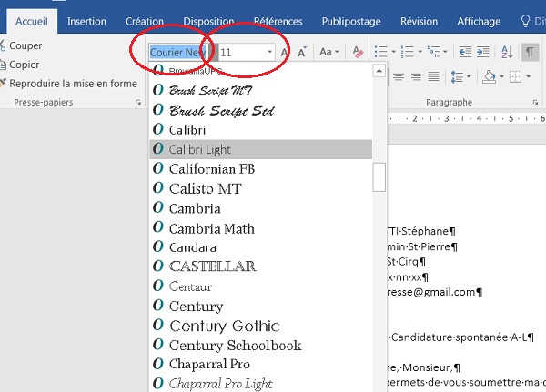Toggle the show paragraph marks button

click(530, 52)
